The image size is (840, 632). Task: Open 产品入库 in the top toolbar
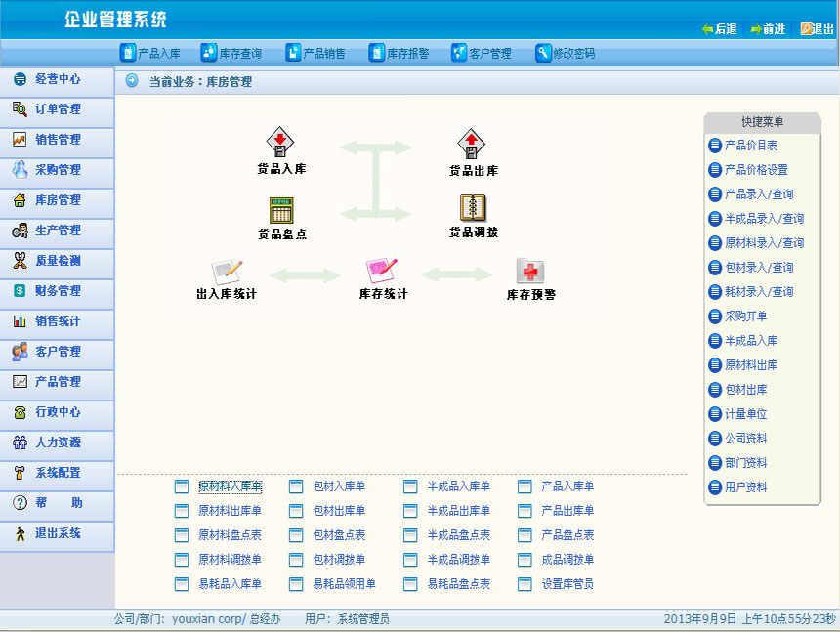150,54
